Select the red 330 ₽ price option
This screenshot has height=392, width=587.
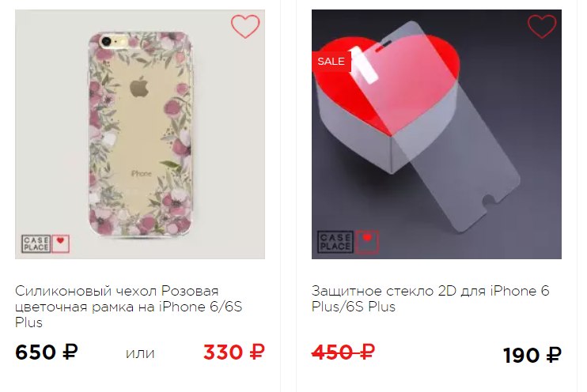point(234,352)
